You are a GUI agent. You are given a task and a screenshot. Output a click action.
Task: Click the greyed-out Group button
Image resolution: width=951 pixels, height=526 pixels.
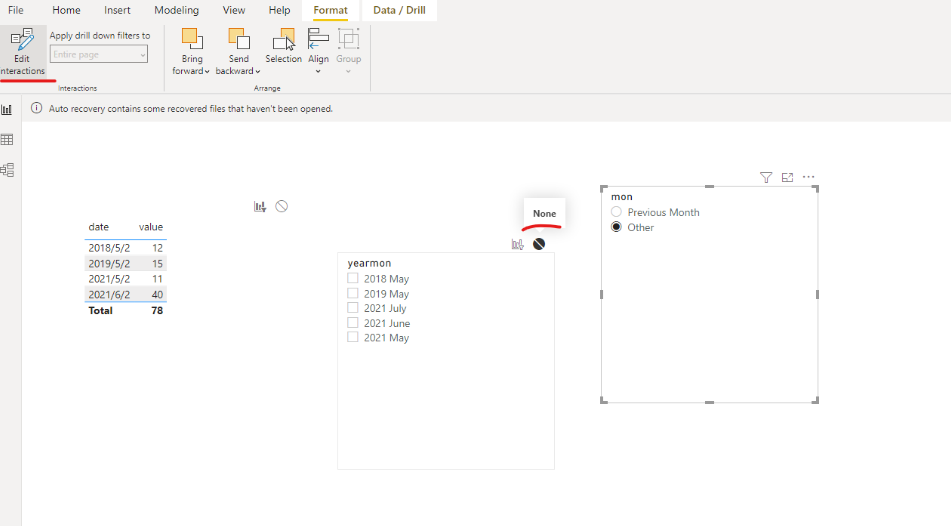click(x=348, y=52)
